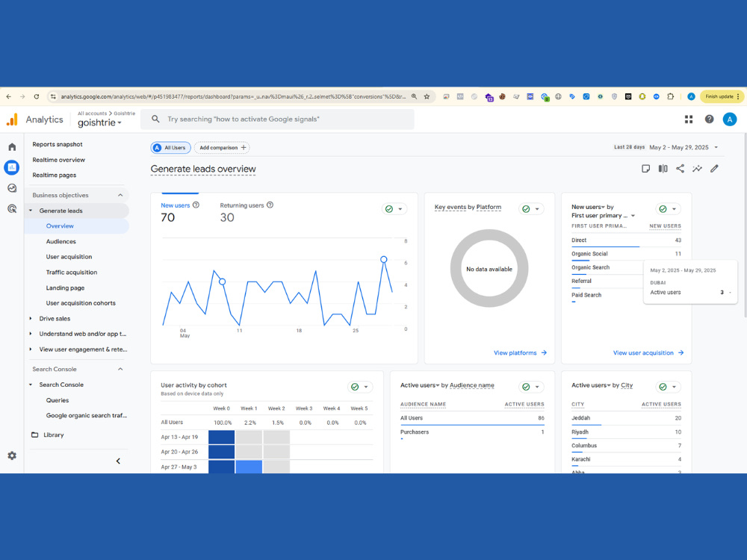Click the zoom magnifier in address bar

click(x=414, y=96)
